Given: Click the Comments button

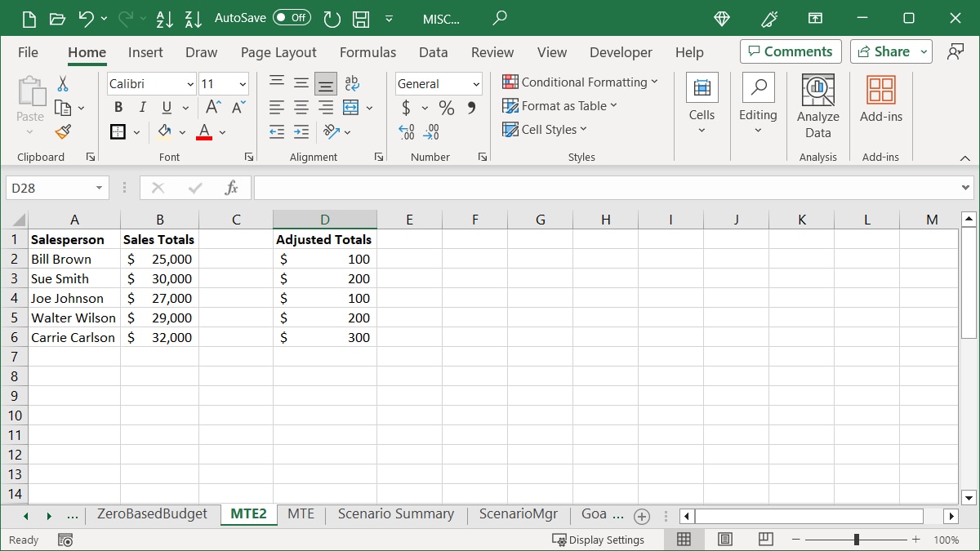Looking at the screenshot, I should click(x=790, y=51).
